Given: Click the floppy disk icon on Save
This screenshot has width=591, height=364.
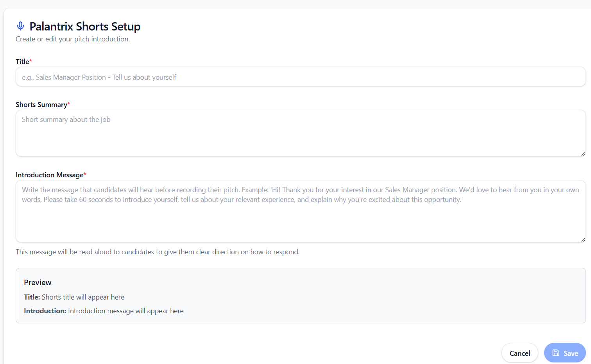Looking at the screenshot, I should click(x=555, y=353).
